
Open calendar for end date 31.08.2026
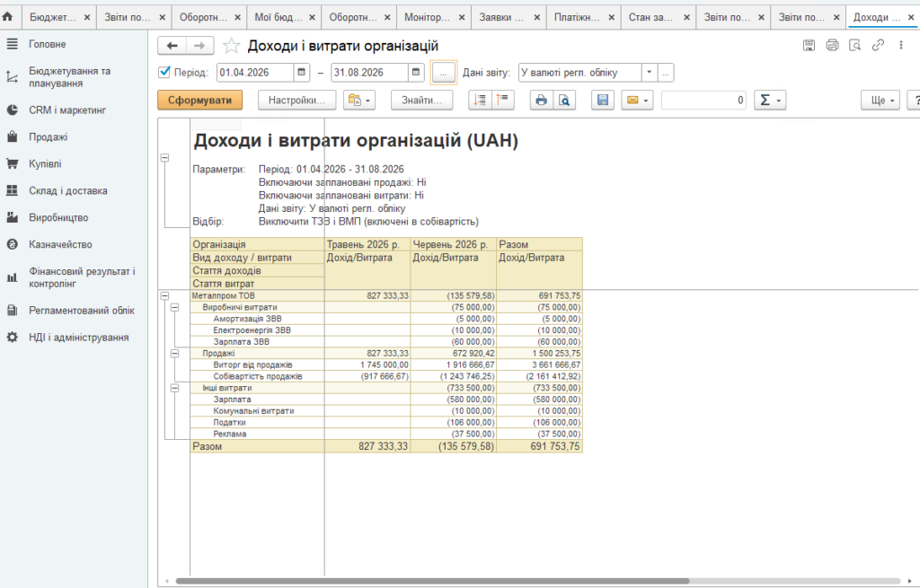point(415,72)
